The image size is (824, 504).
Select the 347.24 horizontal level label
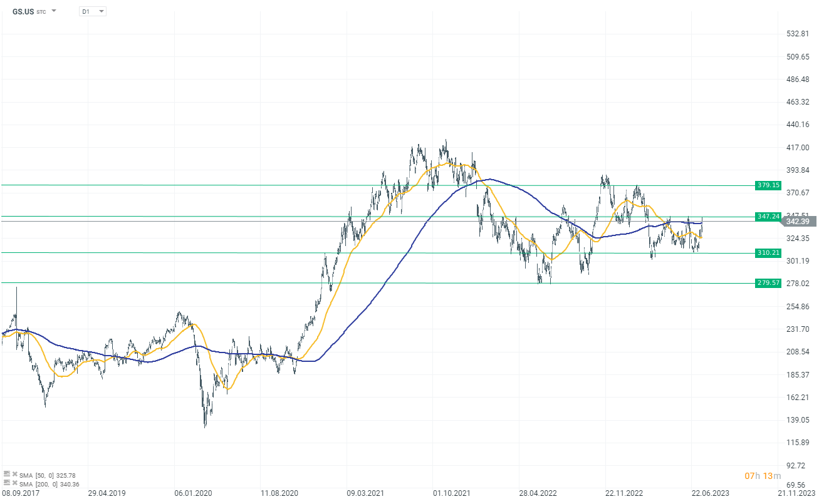[x=768, y=217]
